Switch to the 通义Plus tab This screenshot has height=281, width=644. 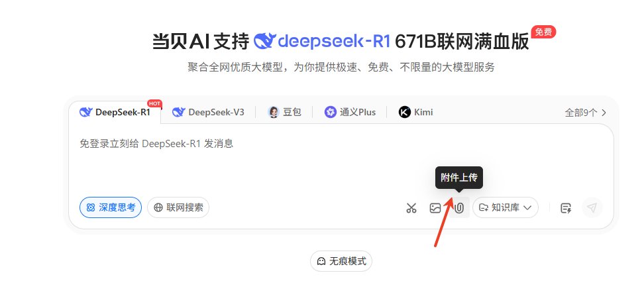(x=350, y=112)
